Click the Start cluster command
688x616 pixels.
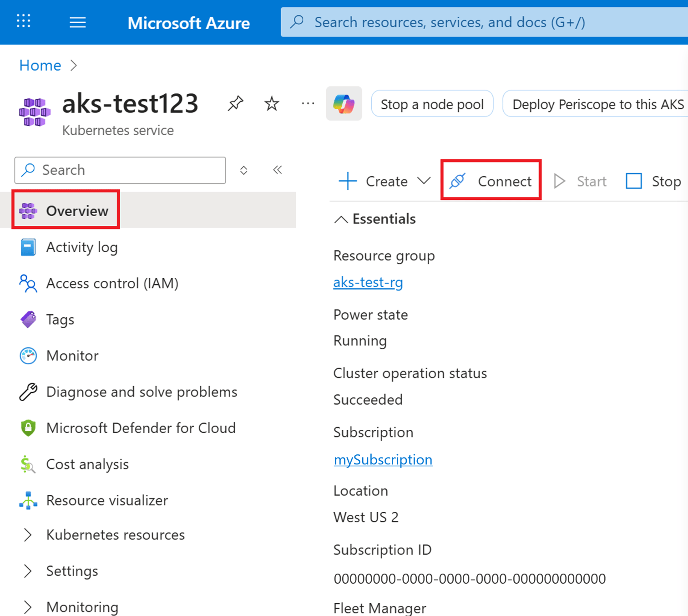pyautogui.click(x=580, y=181)
